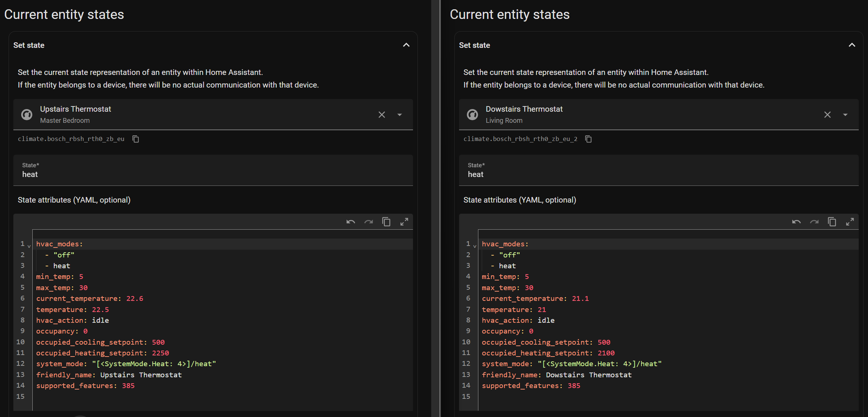
Task: Copy Downstairs Thermostat entity ID climate.bosch_rbsh_rth0_zb_eu_2
Action: (x=588, y=139)
